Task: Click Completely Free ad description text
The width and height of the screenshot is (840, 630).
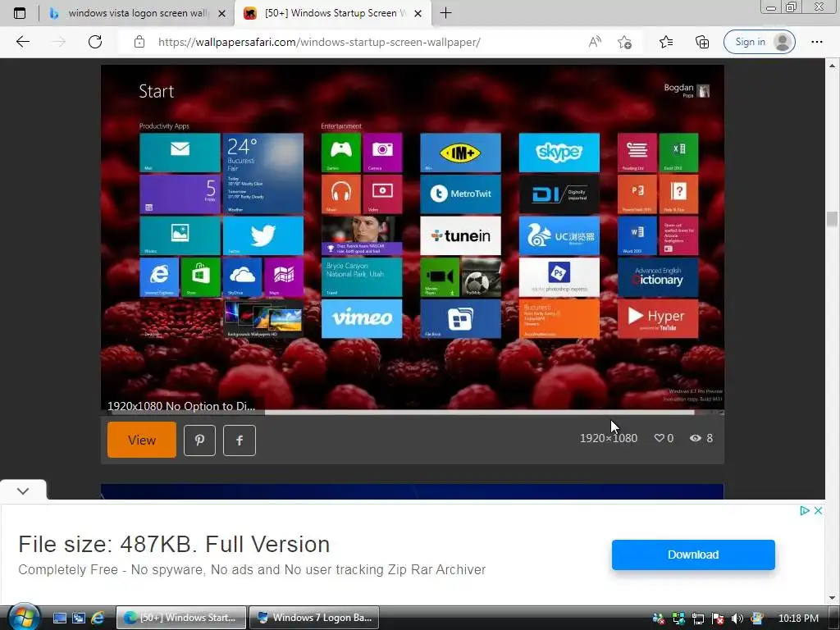Action: 252,569
